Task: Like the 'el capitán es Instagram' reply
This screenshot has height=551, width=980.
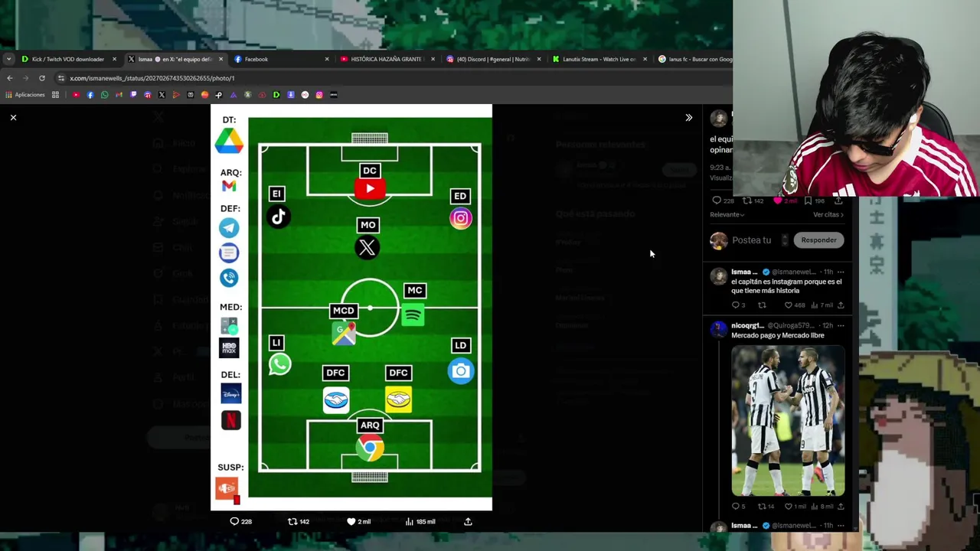Action: (x=788, y=305)
